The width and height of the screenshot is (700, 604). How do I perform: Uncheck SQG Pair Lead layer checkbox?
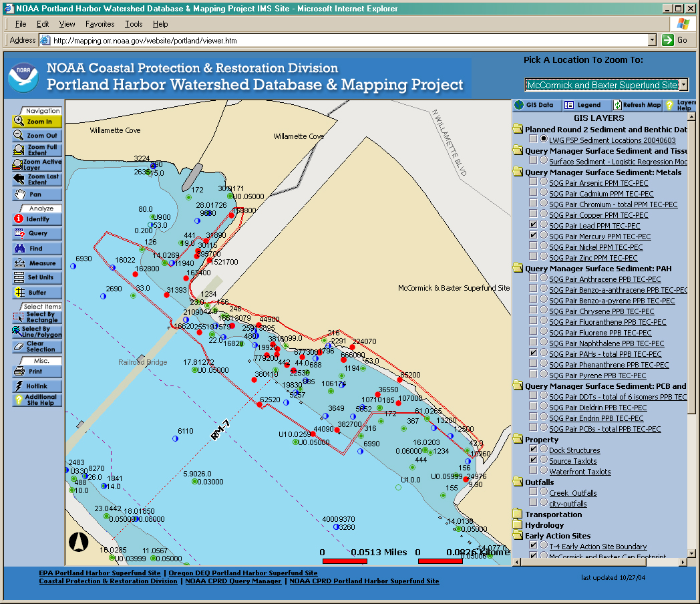click(533, 224)
